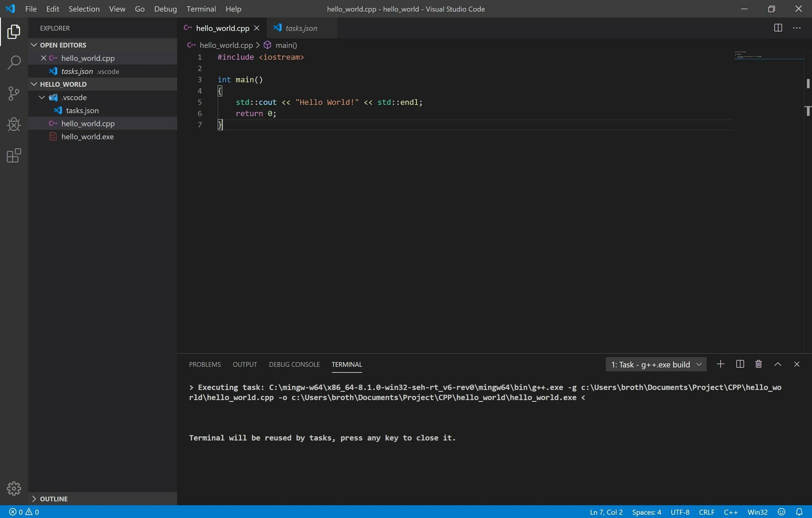Switch to the PROBLEMS panel tab

coord(205,364)
